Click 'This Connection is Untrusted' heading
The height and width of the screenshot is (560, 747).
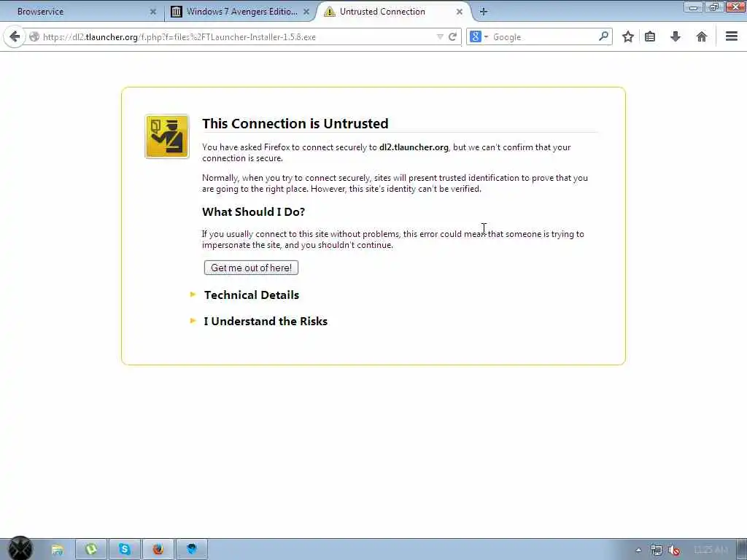click(x=295, y=123)
